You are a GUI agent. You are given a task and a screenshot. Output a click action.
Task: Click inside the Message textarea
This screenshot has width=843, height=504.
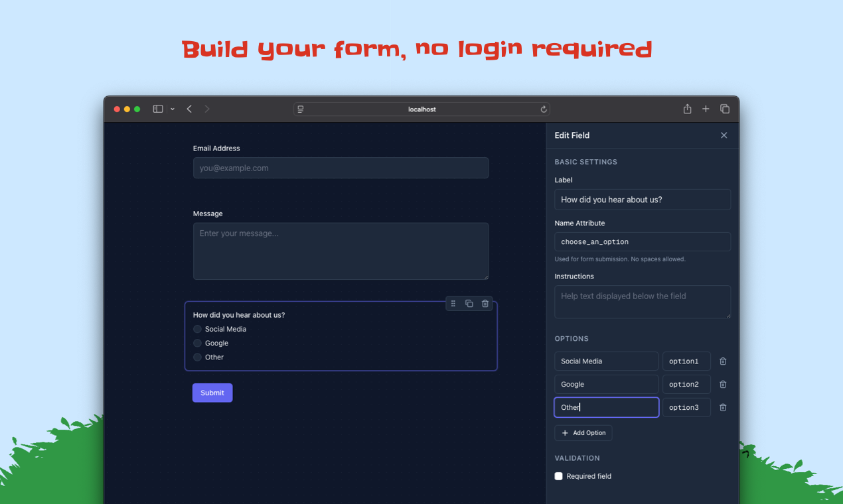click(341, 251)
